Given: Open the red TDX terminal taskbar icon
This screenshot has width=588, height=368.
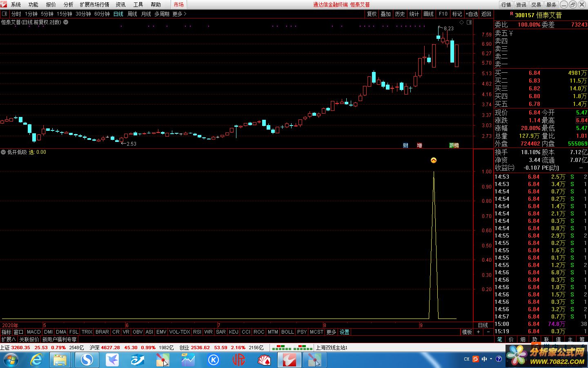Looking at the screenshot, I should (290, 360).
